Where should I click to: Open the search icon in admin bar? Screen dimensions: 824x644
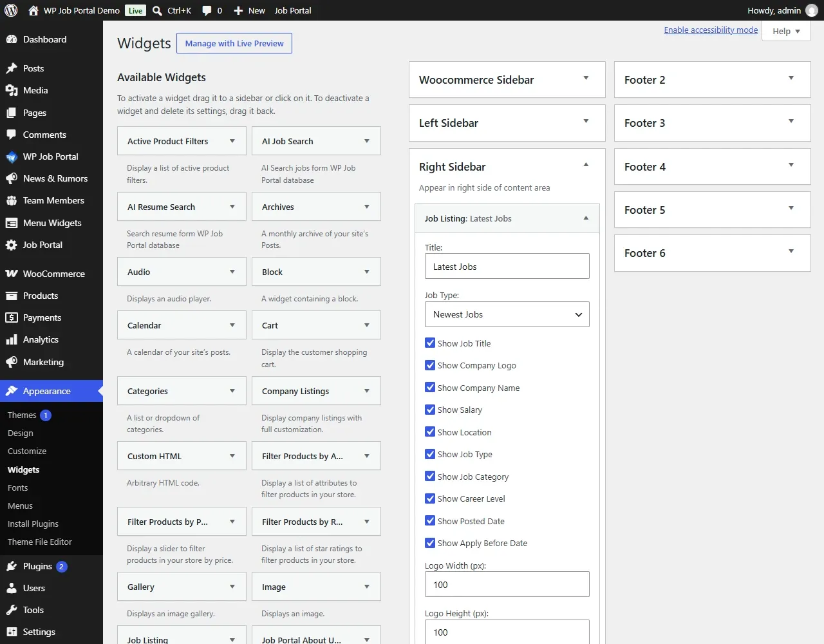(158, 10)
